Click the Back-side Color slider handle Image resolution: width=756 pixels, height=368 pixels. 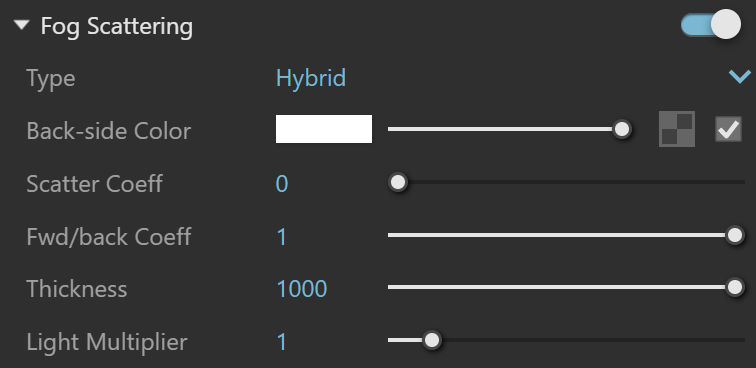pos(622,129)
